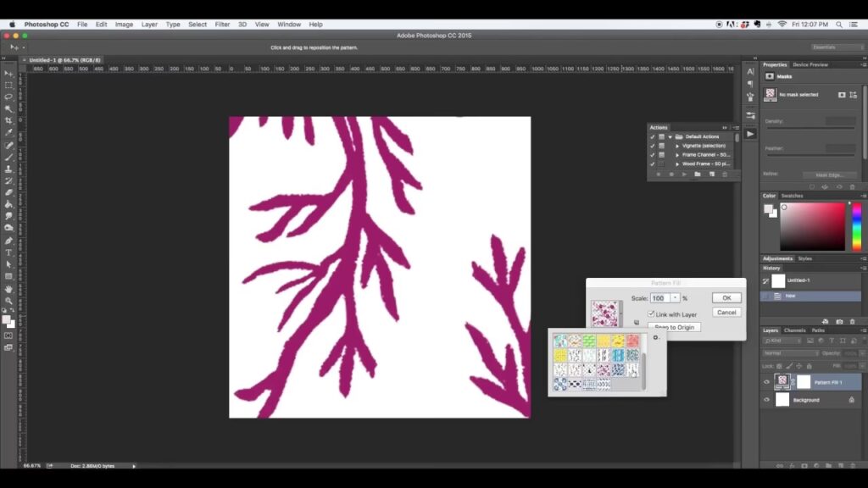
Task: Toggle visibility of the Background layer
Action: point(767,400)
